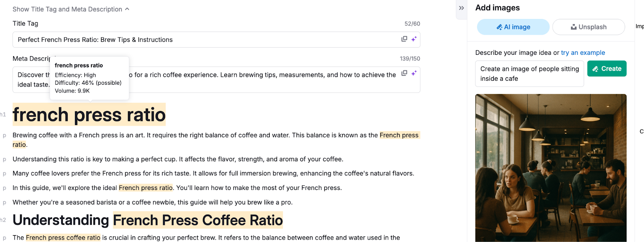The image size is (644, 242).
Task: Collapse the side panel with double chevron
Action: coord(461,8)
